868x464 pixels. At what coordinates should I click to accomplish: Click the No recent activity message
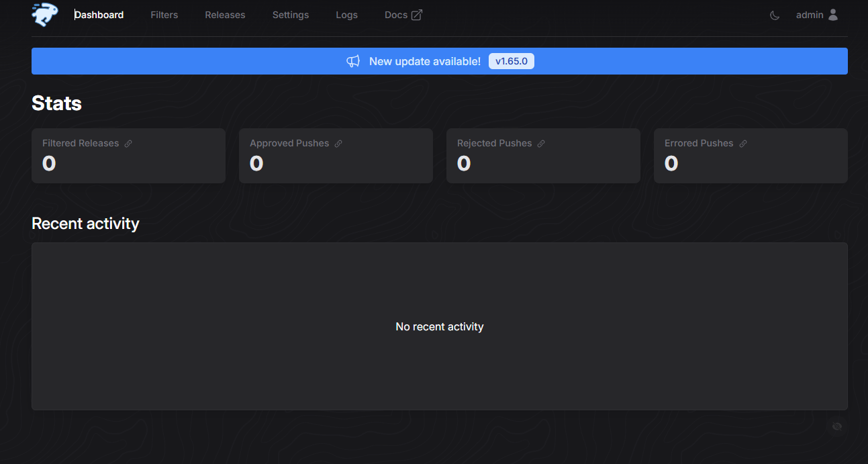[440, 327]
